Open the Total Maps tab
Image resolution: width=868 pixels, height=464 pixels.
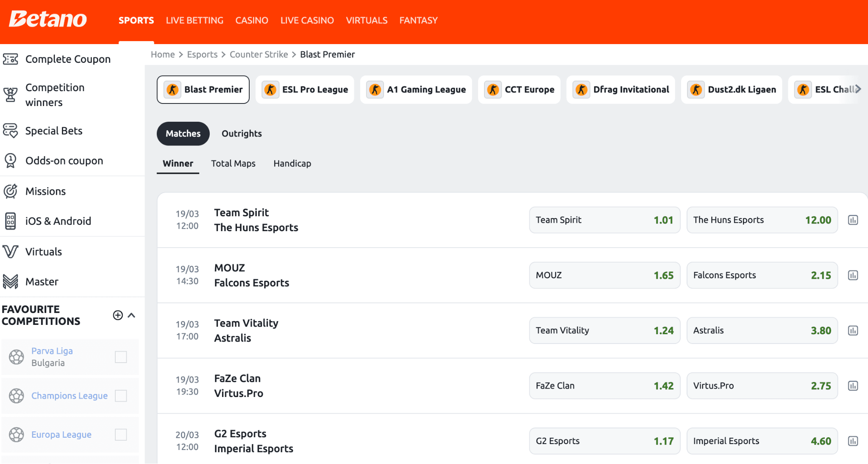[x=233, y=163]
